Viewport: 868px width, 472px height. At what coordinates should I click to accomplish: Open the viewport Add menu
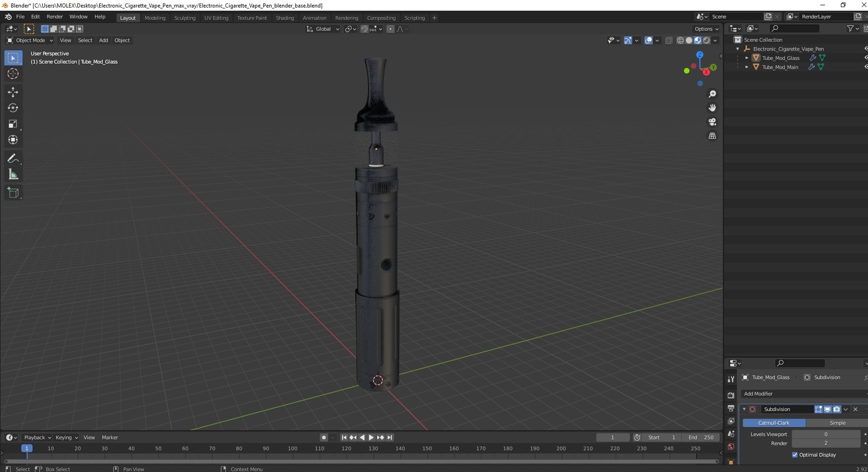click(x=104, y=40)
